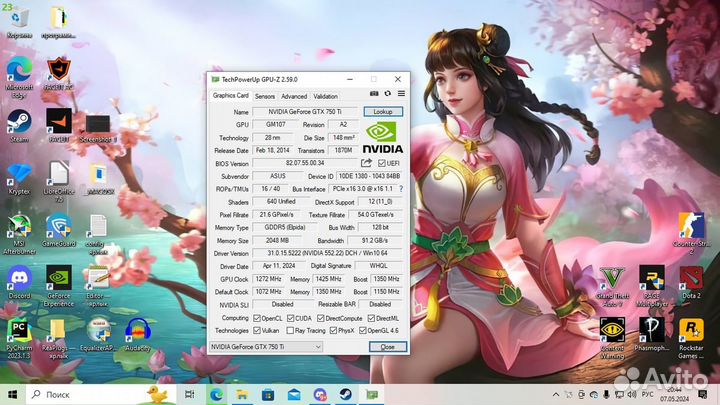Open Rockstar Games Launcher shortcut
This screenshot has height=405, width=720.
tap(692, 339)
